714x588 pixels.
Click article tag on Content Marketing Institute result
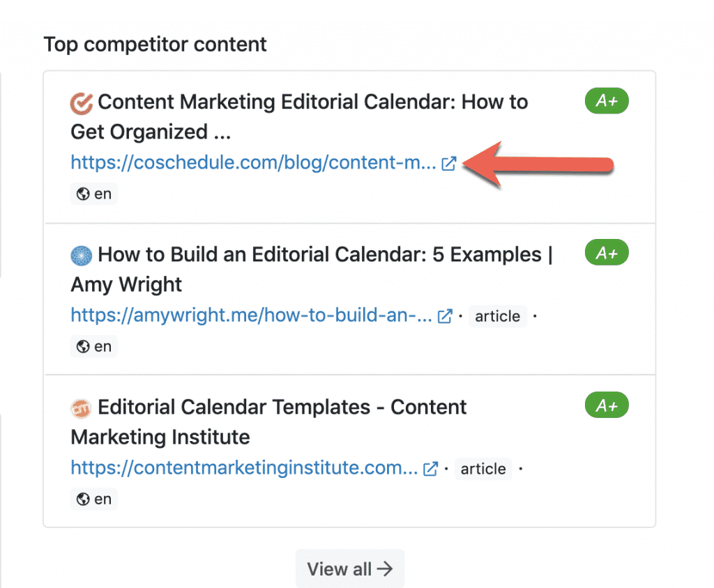pyautogui.click(x=483, y=469)
